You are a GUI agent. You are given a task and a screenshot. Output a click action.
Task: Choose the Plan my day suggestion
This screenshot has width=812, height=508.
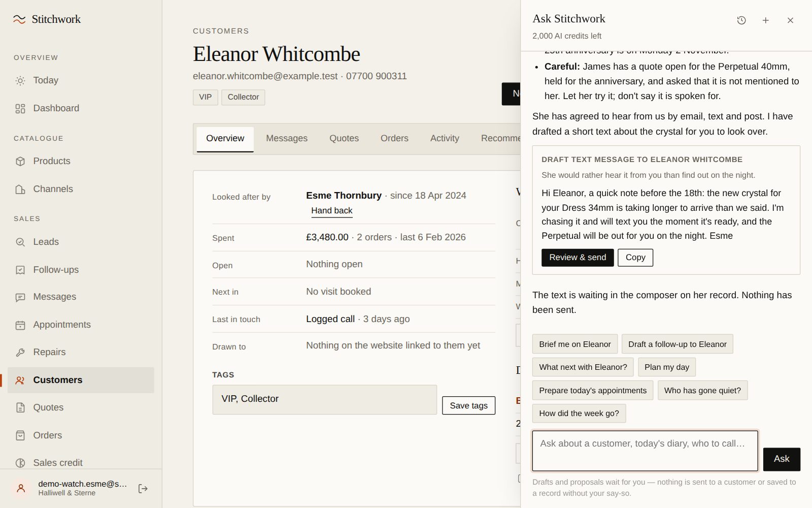click(x=667, y=367)
